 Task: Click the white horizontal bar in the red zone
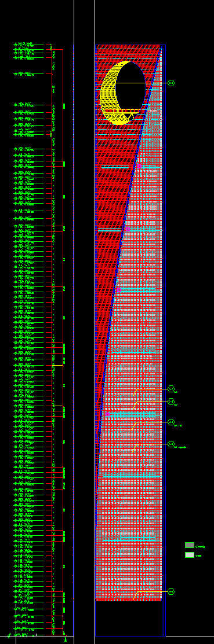click(x=110, y=230)
